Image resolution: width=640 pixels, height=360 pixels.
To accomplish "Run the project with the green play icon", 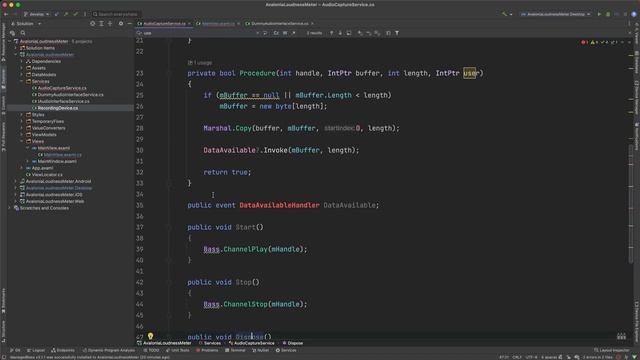I will click(x=600, y=14).
